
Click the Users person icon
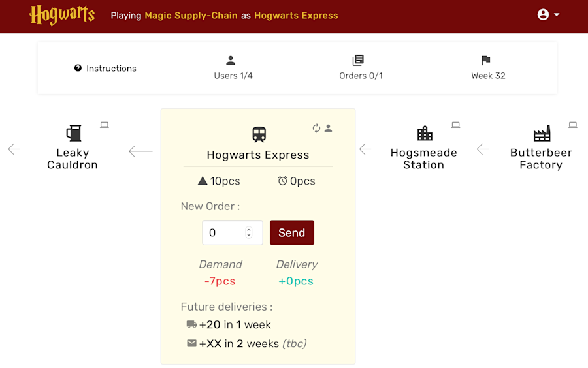231,60
